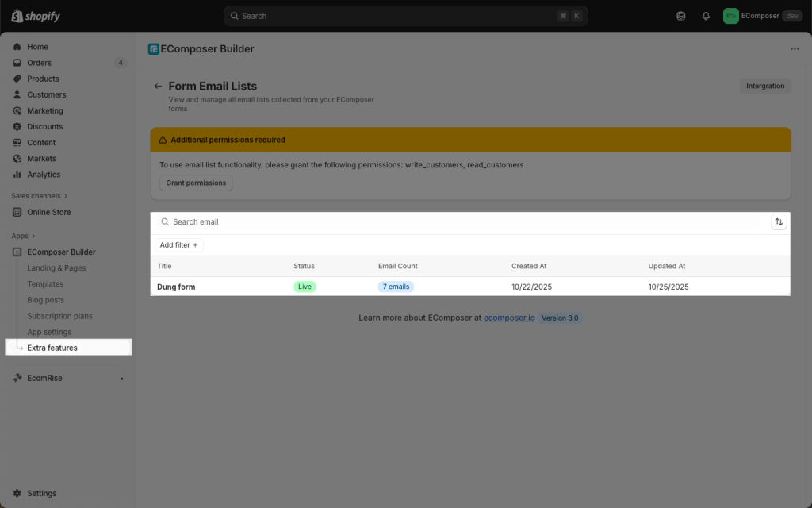Click the sort icon in the email list
The height and width of the screenshot is (508, 812).
point(779,222)
